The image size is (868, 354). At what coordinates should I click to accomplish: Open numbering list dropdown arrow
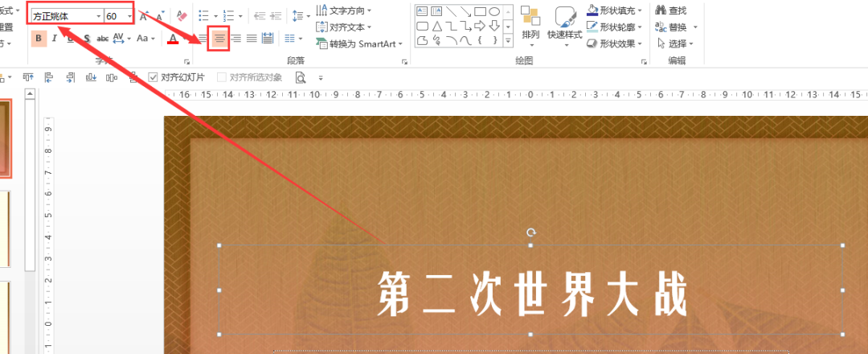241,16
